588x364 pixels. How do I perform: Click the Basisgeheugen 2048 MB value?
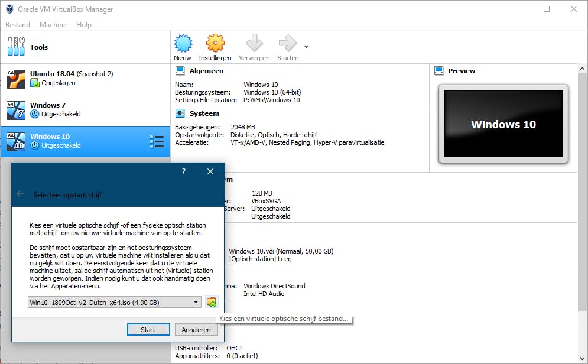click(x=243, y=127)
